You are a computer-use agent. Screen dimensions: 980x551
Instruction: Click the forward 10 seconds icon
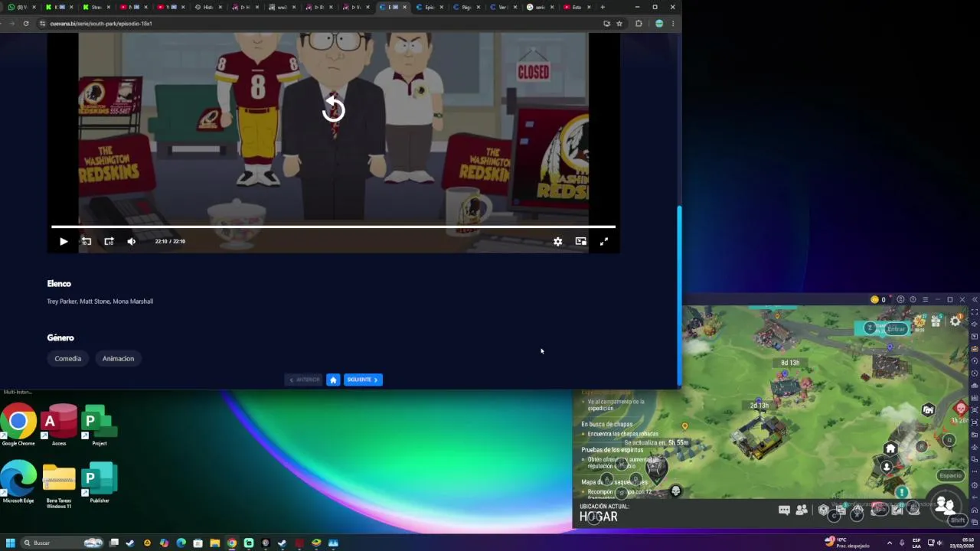109,242
